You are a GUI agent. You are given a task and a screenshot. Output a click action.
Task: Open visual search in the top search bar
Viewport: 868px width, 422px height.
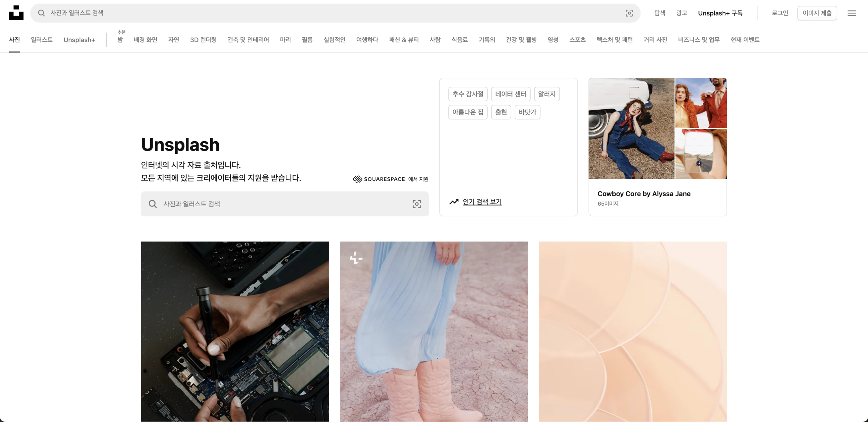click(629, 13)
